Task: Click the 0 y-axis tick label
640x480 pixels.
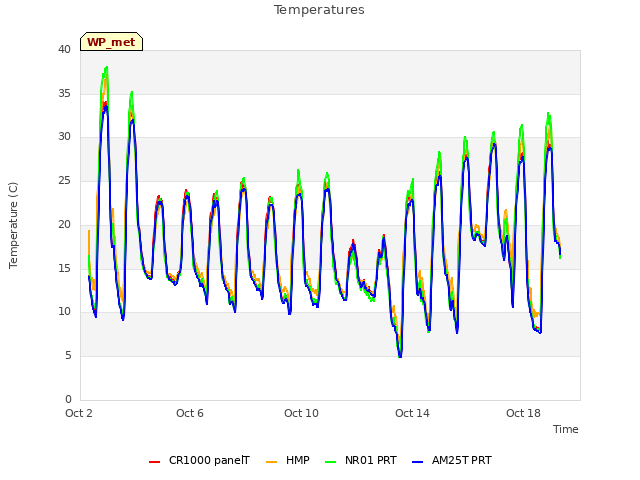Action: pyautogui.click(x=68, y=399)
